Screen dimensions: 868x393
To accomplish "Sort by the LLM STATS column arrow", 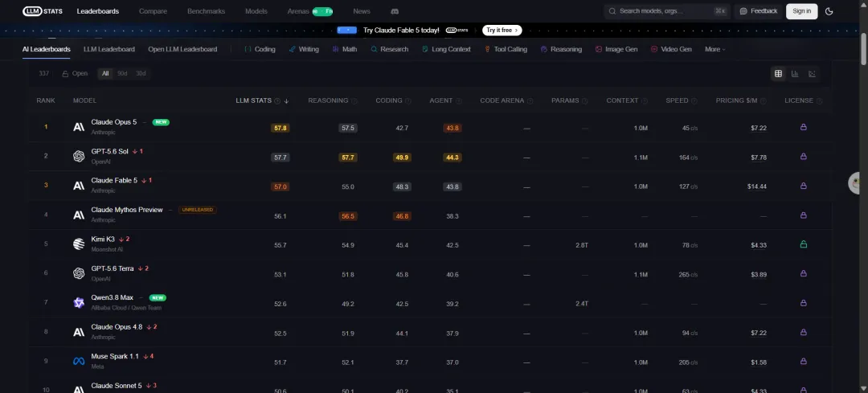I will [x=286, y=100].
